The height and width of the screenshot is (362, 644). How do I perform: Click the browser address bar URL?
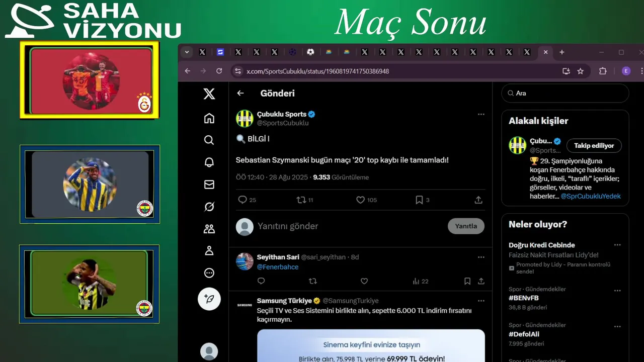pos(317,71)
